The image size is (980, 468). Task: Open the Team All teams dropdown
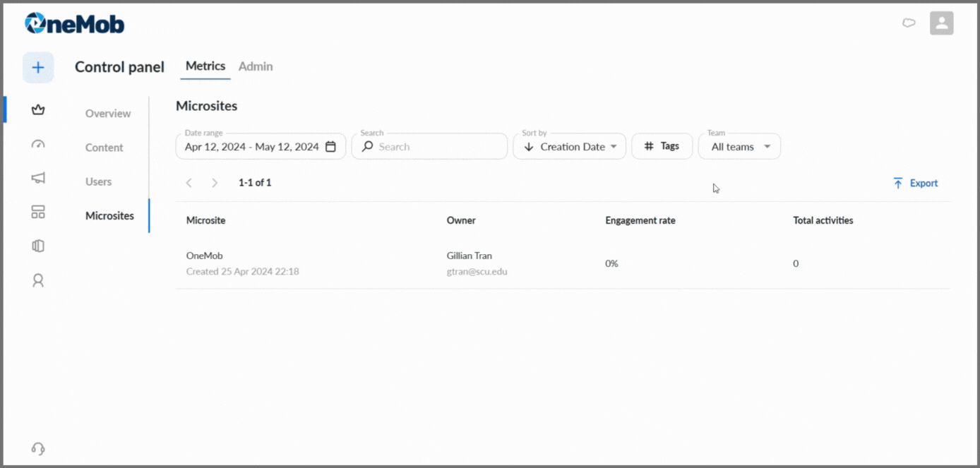click(739, 146)
